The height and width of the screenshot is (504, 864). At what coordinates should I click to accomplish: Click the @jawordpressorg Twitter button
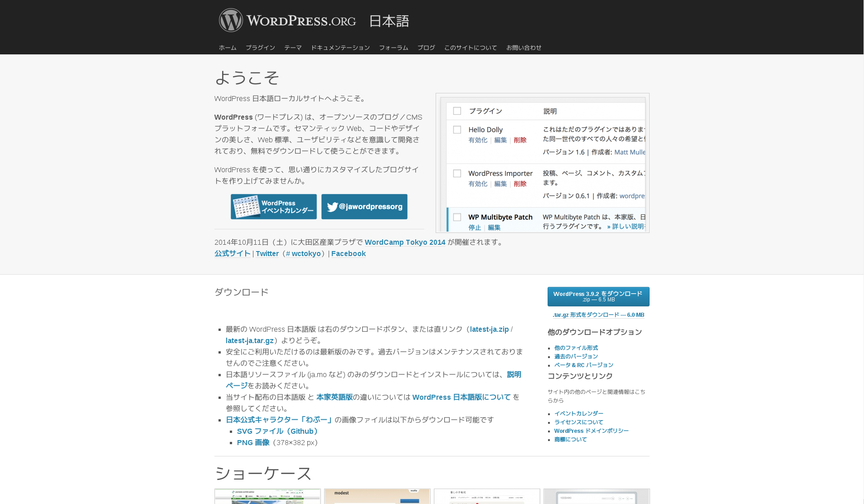[x=364, y=207]
